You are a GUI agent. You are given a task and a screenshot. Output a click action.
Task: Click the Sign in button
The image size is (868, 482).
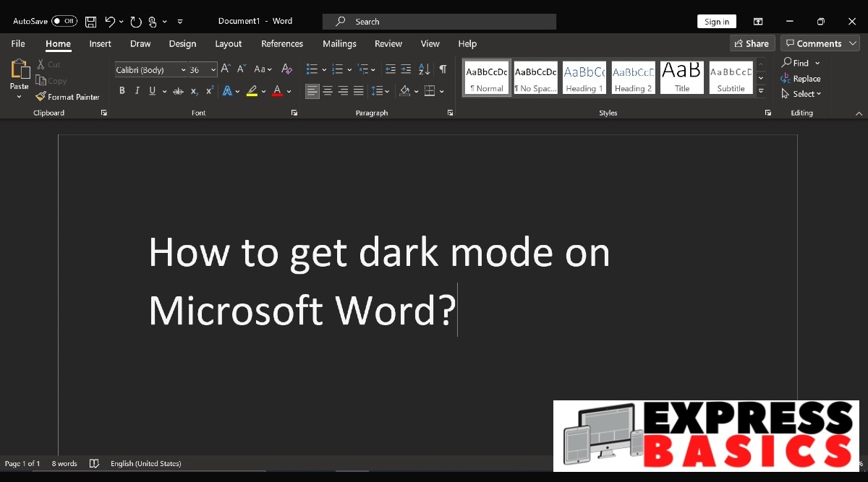(716, 21)
